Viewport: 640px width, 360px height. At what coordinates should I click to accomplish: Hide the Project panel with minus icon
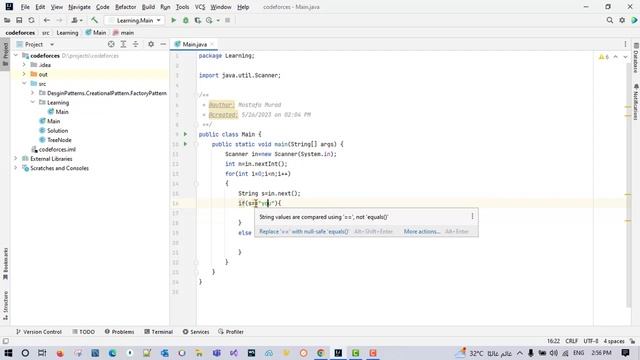coord(163,44)
